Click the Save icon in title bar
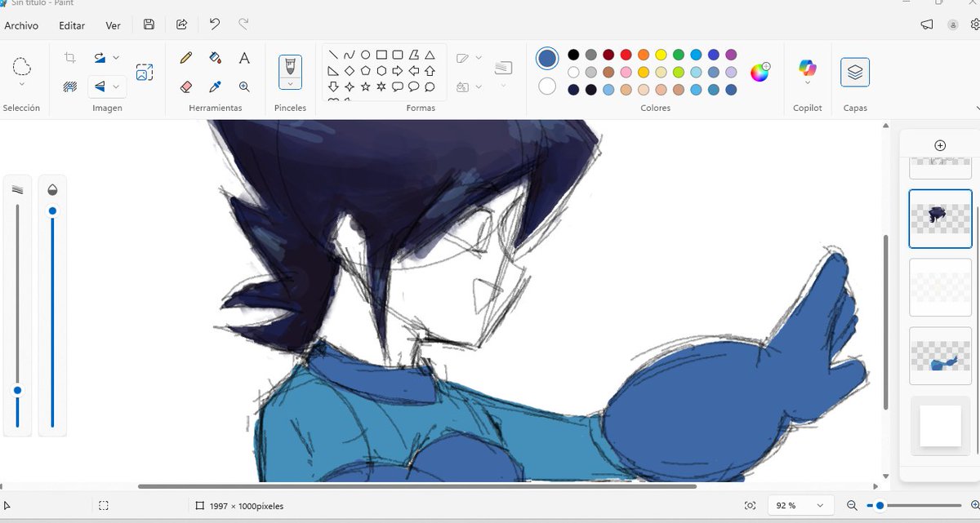This screenshot has width=980, height=523. pyautogui.click(x=149, y=24)
